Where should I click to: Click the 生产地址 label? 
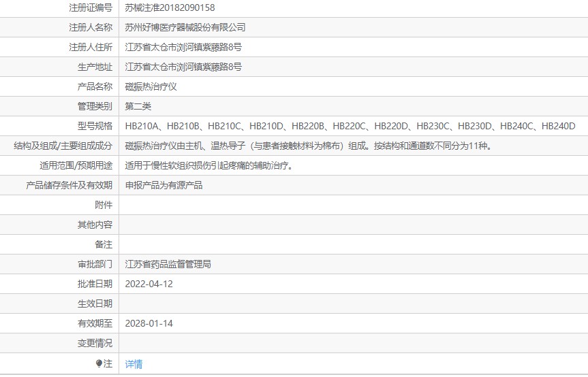point(95,67)
